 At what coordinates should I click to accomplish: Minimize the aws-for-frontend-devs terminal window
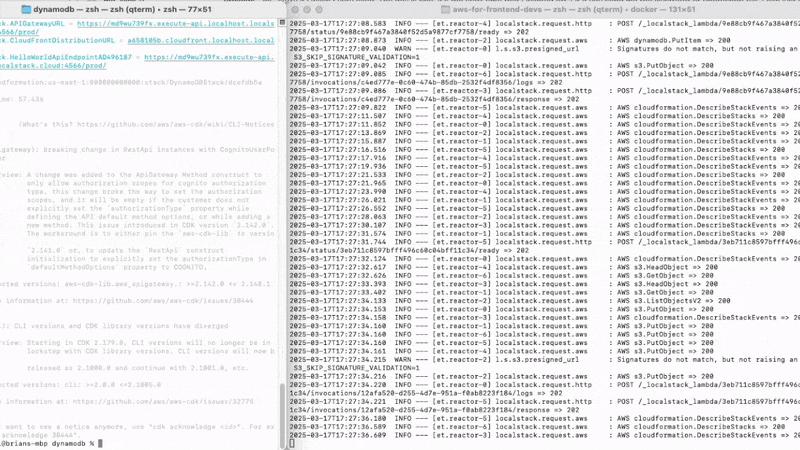coord(307,10)
